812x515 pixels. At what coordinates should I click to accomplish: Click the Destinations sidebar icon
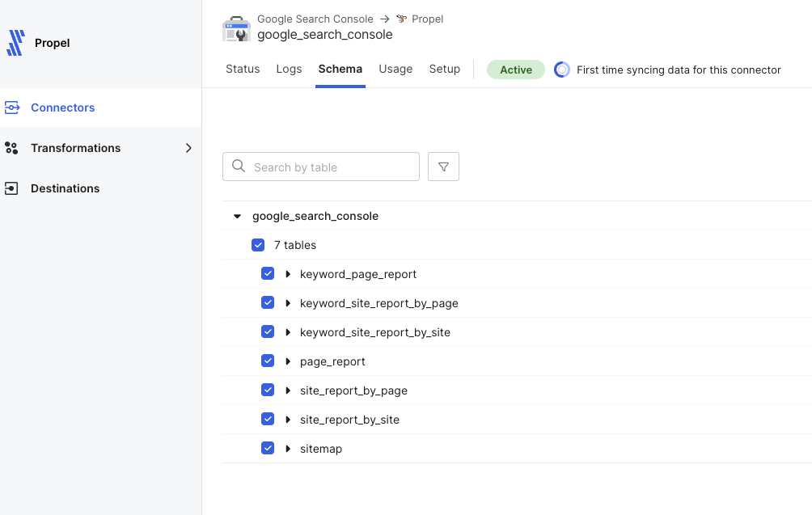click(x=11, y=188)
